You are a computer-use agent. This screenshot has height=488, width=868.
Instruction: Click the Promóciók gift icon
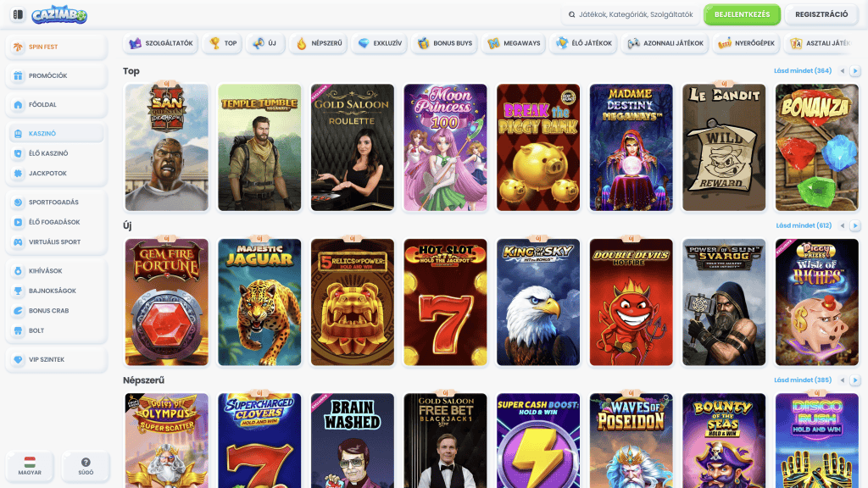pyautogui.click(x=19, y=75)
